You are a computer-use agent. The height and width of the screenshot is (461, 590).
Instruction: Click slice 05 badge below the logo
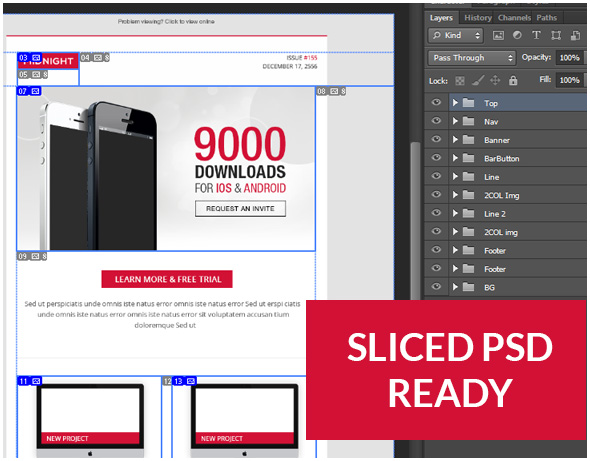pyautogui.click(x=33, y=75)
